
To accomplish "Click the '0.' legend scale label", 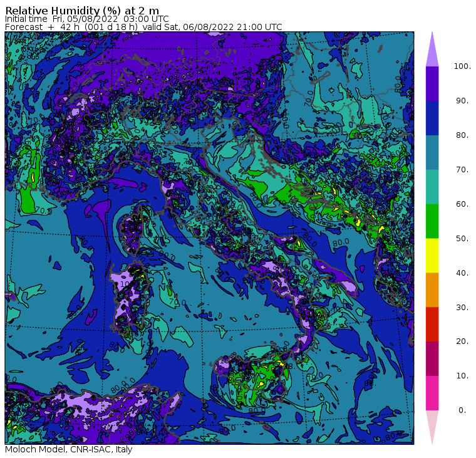I will click(x=462, y=410).
